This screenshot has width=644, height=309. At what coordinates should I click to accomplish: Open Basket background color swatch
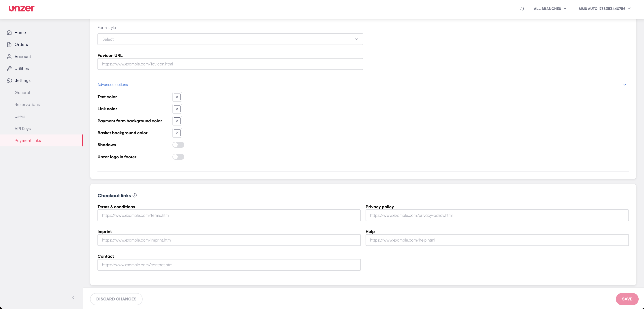point(177,133)
